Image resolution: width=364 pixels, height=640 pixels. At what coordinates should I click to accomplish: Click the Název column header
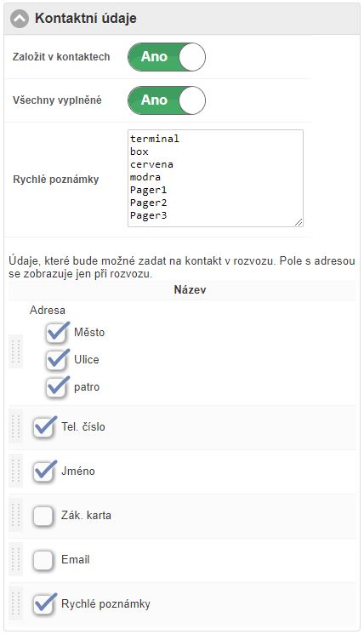click(x=190, y=290)
